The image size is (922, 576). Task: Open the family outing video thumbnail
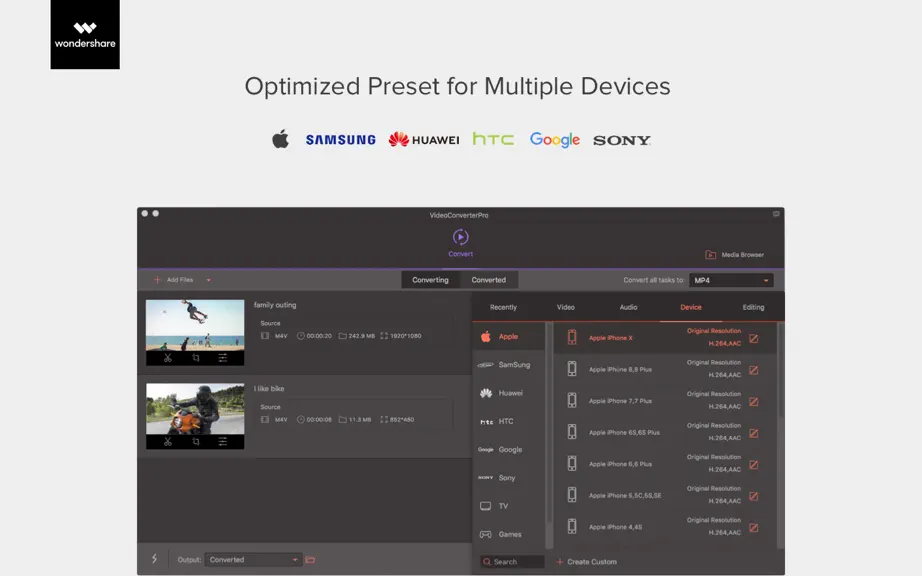[195, 325]
